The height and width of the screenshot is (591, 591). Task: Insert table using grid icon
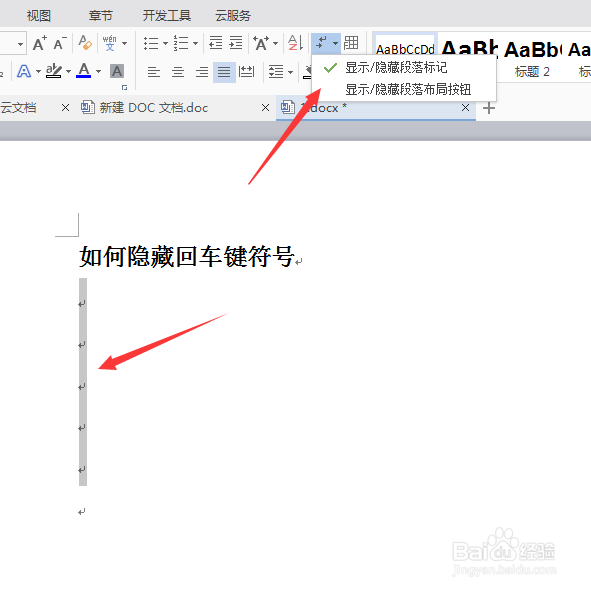pyautogui.click(x=351, y=43)
